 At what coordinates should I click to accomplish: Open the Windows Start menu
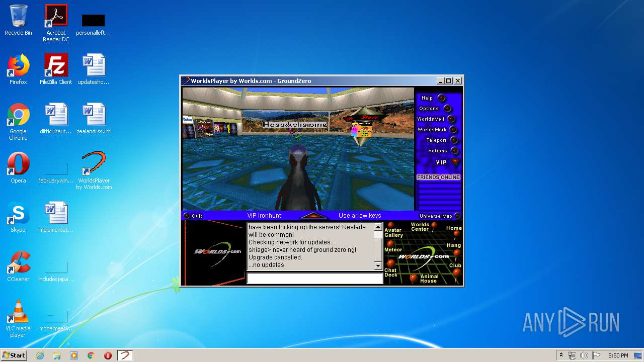(x=14, y=355)
